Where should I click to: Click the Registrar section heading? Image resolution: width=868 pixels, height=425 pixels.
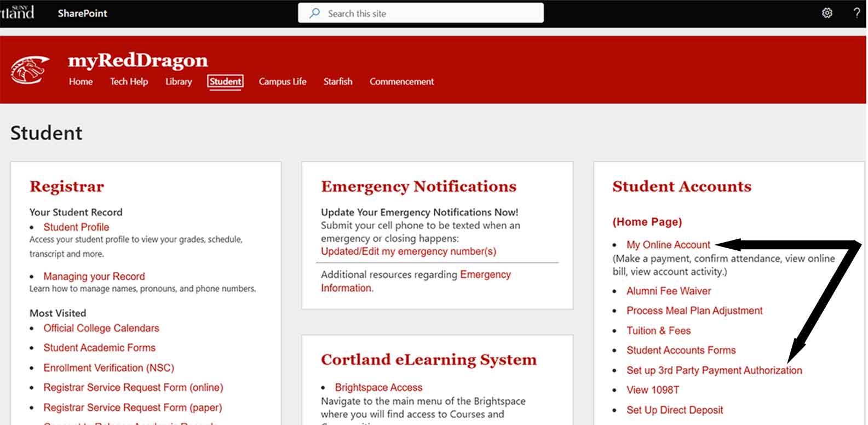67,187
